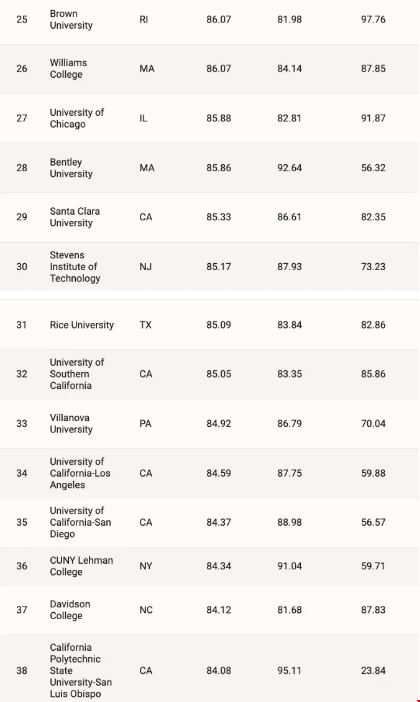The image size is (420, 702).
Task: Select Bentley University name
Action: coord(71,168)
